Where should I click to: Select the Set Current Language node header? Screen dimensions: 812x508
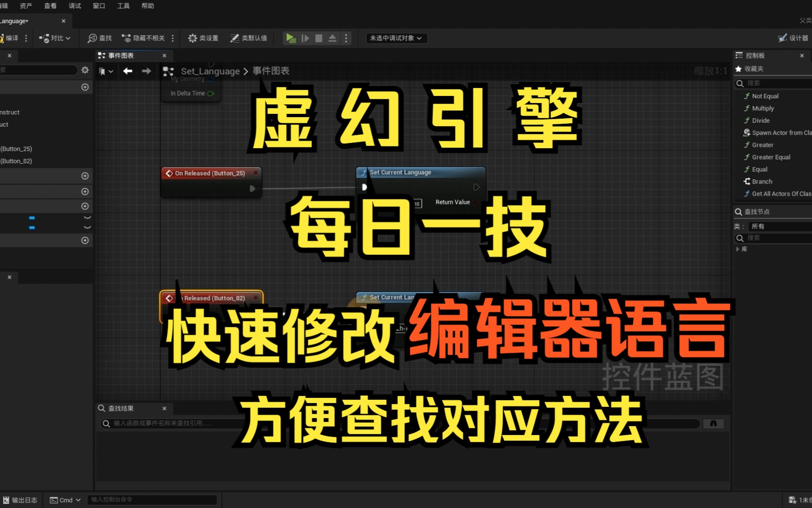point(421,173)
